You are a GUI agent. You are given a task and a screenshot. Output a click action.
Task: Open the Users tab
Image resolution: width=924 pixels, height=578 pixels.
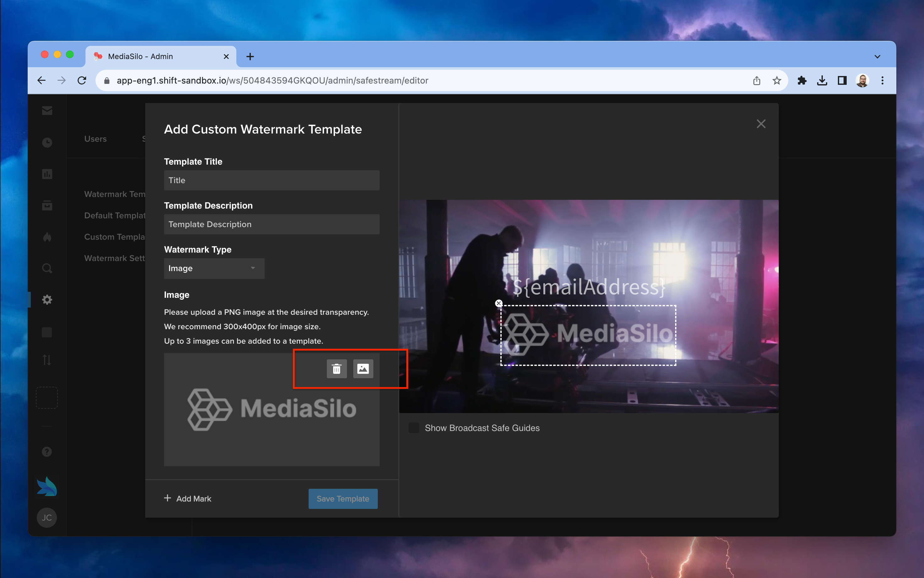tap(96, 139)
